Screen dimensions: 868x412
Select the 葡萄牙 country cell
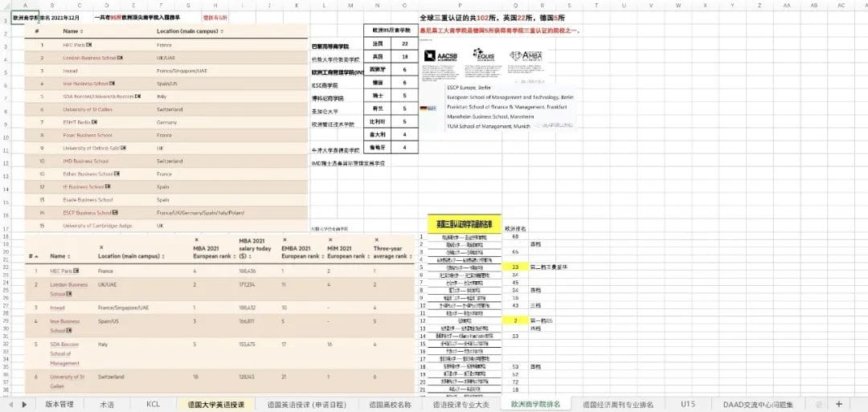378,147
